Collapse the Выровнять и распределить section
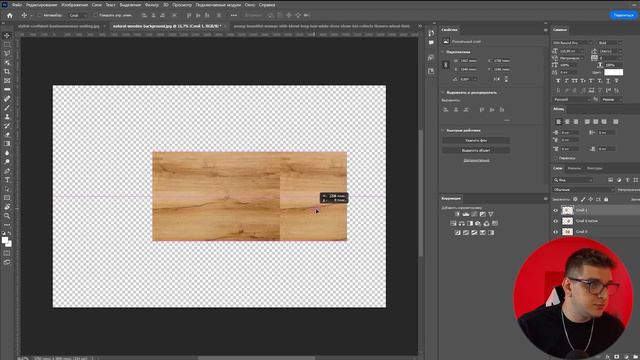Screen dimensions: 640x360 pyautogui.click(x=443, y=93)
